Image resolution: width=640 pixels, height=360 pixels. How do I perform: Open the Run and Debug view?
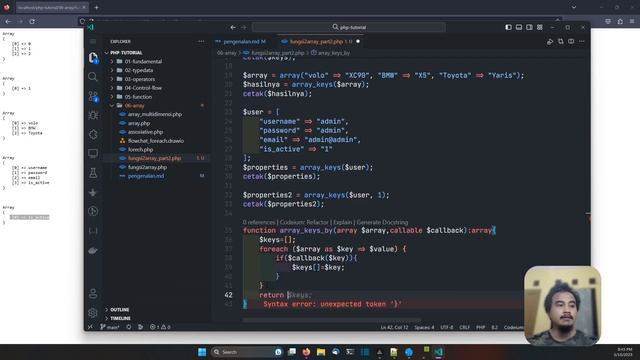coord(93,115)
